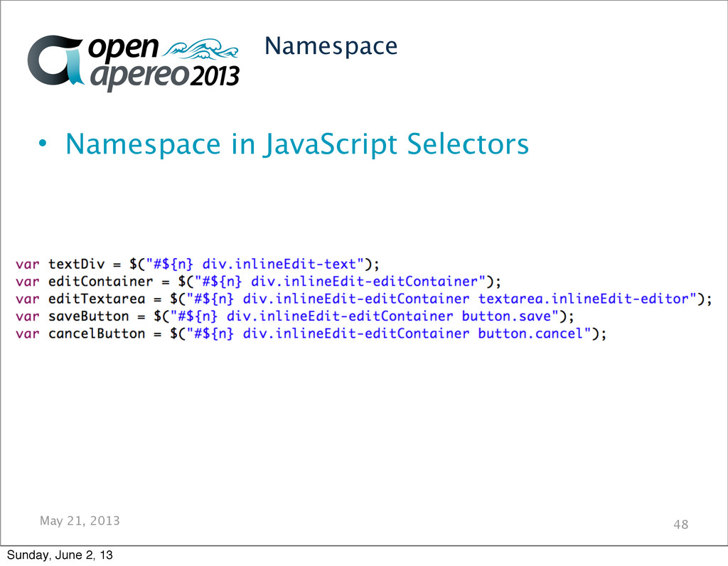This screenshot has width=728, height=566.
Task: Click the 'var editContainer' code line
Action: [258, 282]
